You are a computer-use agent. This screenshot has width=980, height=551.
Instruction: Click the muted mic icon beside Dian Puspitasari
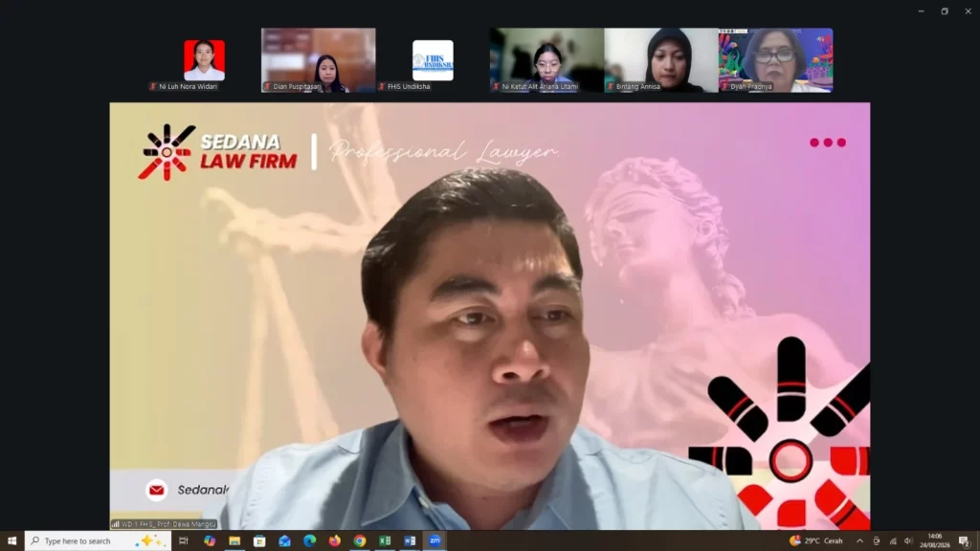point(268,87)
